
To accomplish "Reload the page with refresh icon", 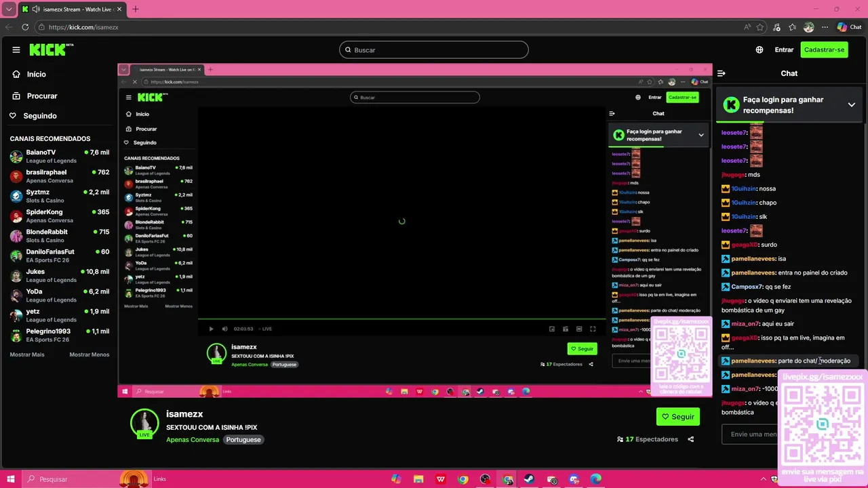I will point(25,27).
